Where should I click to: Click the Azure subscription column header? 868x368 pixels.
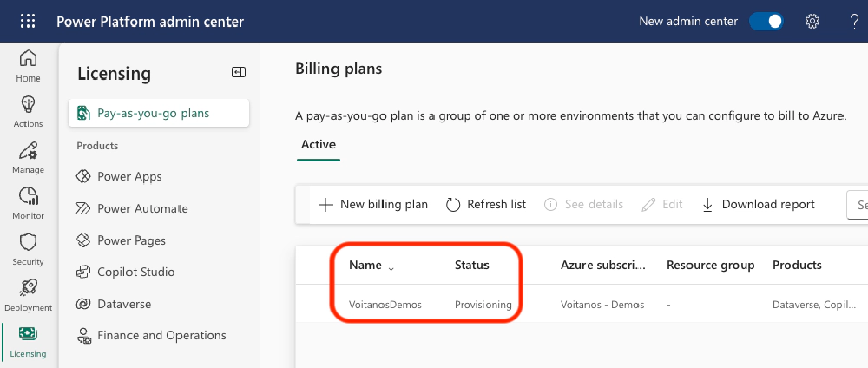(x=603, y=265)
